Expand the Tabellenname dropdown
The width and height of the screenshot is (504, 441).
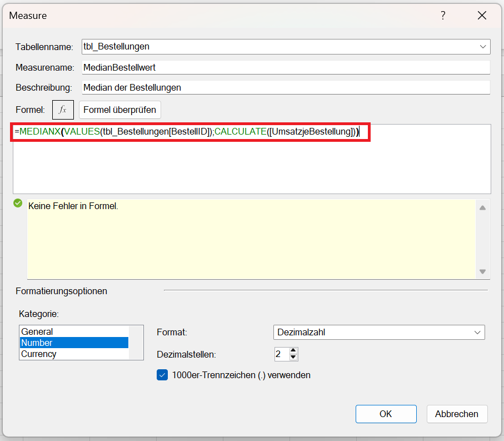click(x=482, y=47)
